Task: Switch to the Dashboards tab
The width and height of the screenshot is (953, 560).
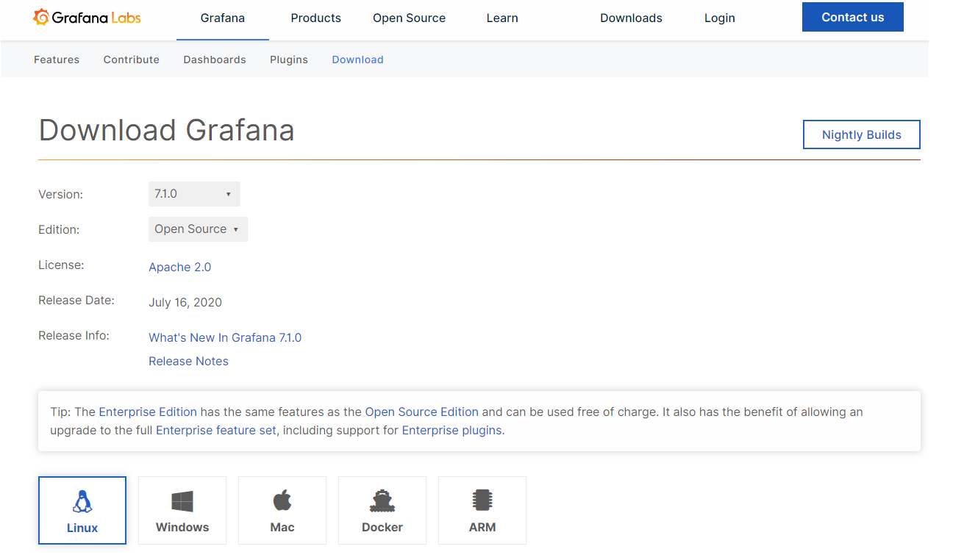Action: (x=214, y=60)
